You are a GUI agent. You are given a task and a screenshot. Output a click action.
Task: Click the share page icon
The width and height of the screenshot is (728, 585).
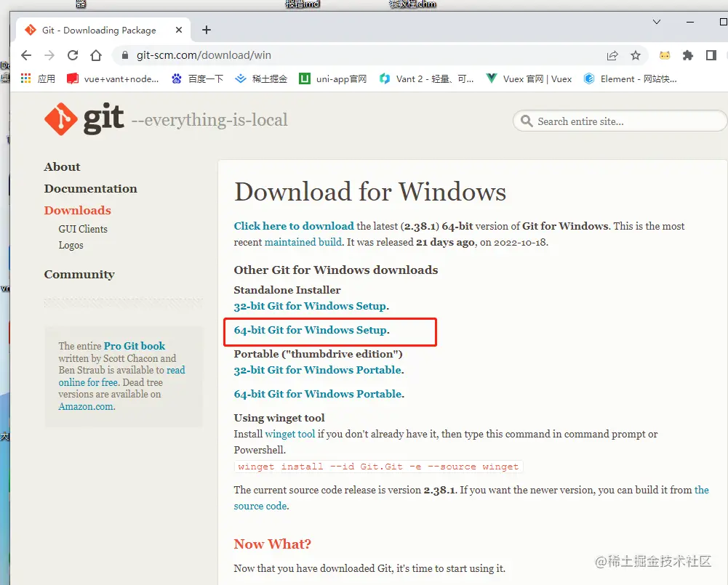[x=612, y=56]
